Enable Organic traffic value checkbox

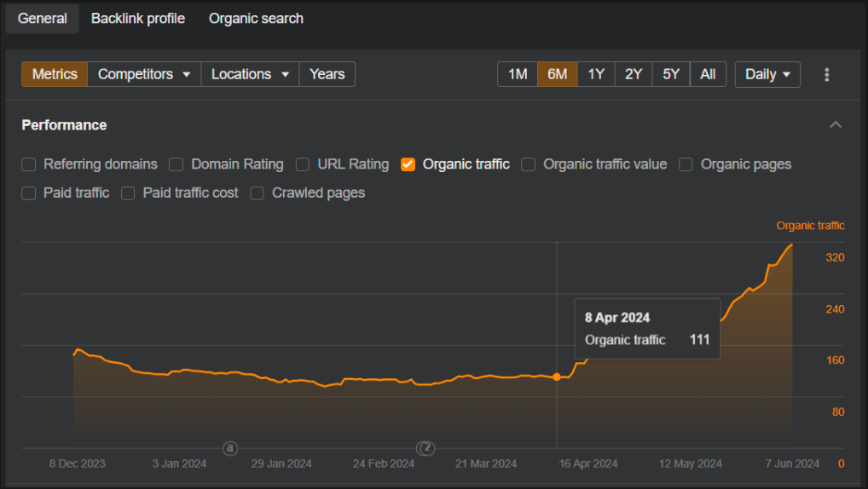click(528, 164)
